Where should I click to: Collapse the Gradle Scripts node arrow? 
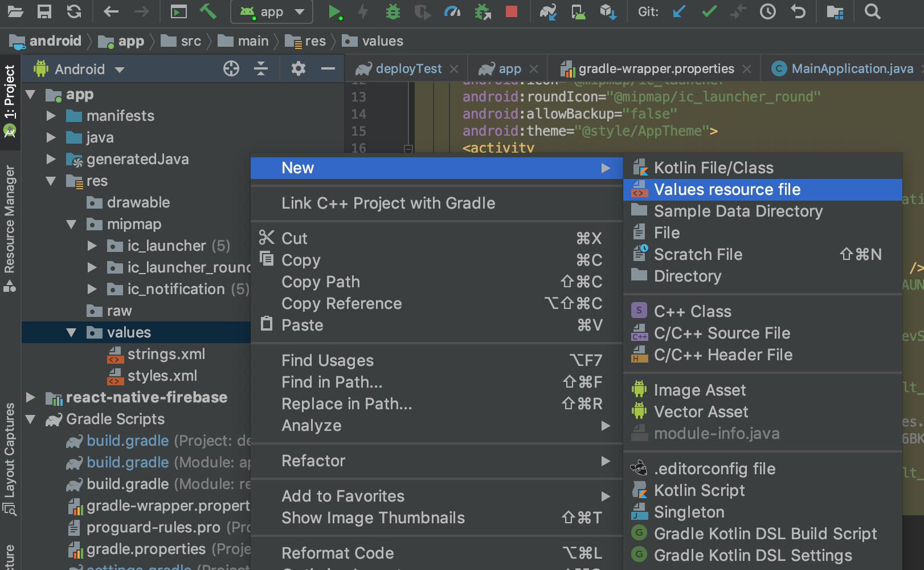pyautogui.click(x=31, y=420)
